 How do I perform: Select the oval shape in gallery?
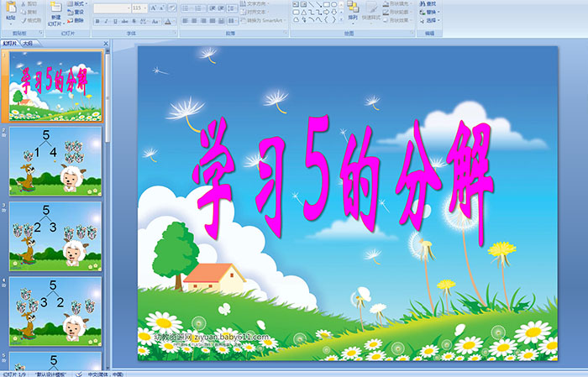(334, 4)
